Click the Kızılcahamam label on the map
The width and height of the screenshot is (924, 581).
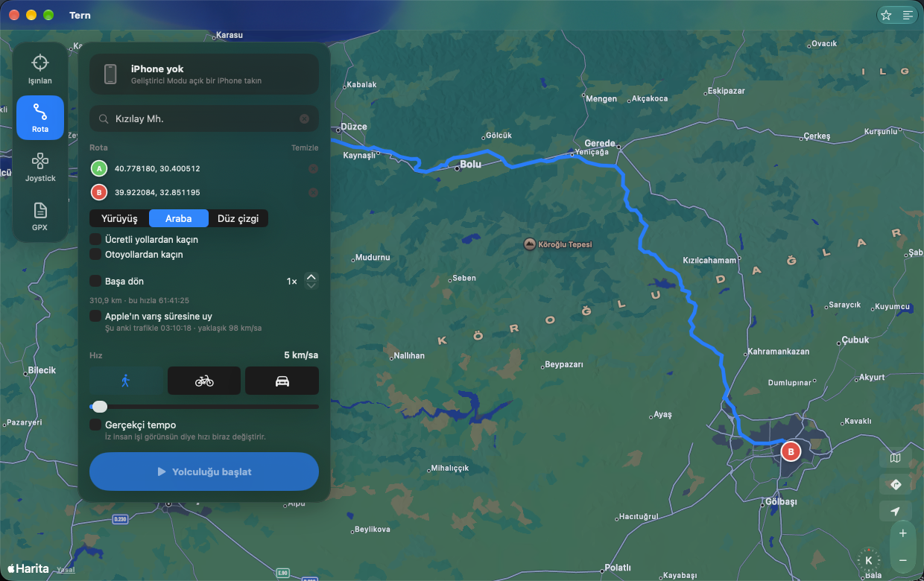click(x=709, y=261)
